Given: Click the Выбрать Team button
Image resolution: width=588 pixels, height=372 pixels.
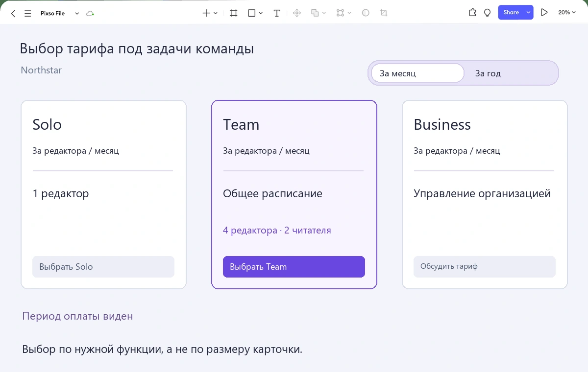Looking at the screenshot, I should pos(294,267).
